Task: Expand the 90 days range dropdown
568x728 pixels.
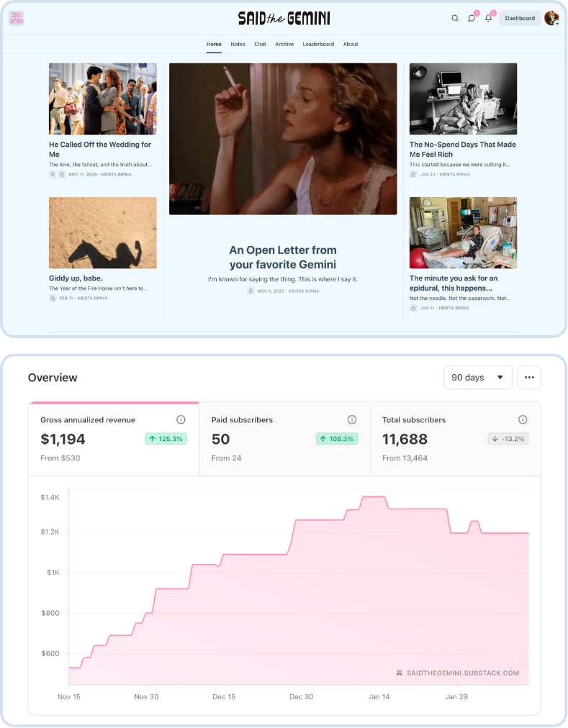Action: 478,378
